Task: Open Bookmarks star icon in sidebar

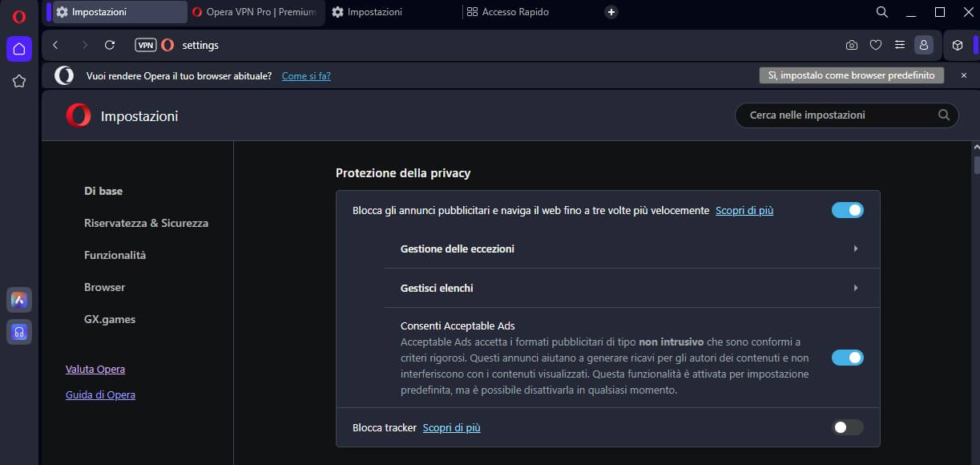Action: [x=19, y=81]
